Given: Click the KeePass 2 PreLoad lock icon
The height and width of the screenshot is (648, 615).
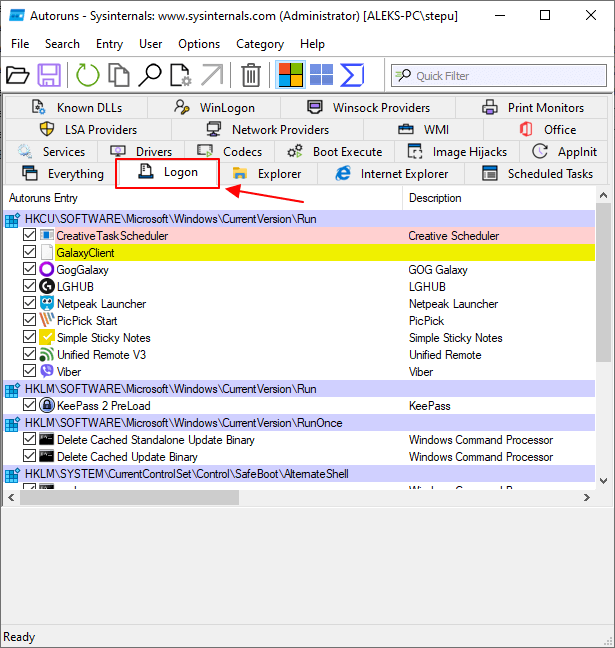Looking at the screenshot, I should (47, 405).
